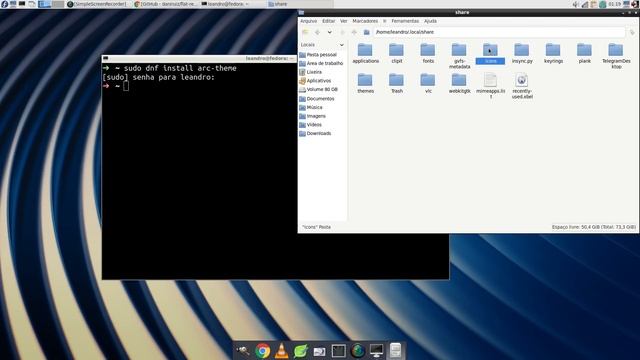
Task: Open the Arquivo menu
Action: click(x=309, y=21)
